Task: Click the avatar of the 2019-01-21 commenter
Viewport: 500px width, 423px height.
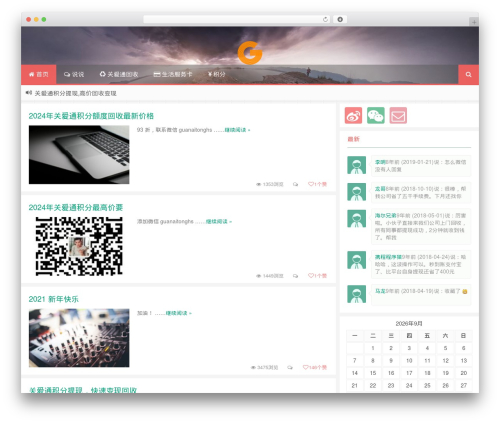Action: click(x=356, y=165)
